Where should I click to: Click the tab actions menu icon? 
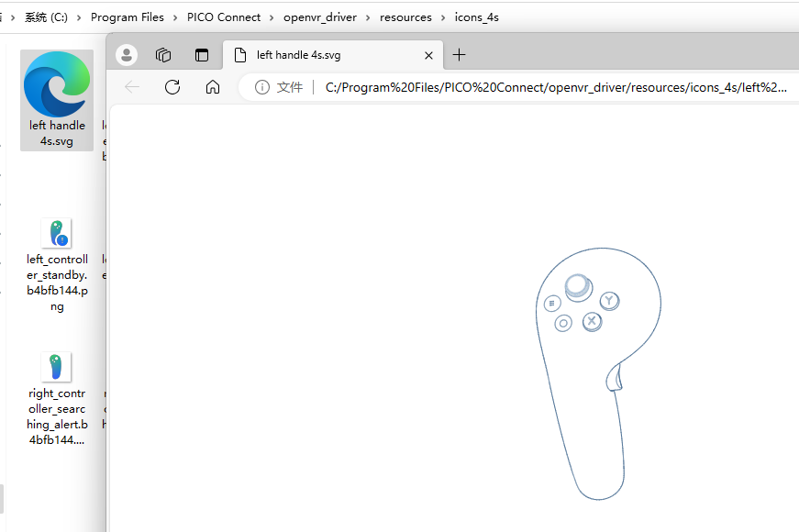click(x=202, y=54)
